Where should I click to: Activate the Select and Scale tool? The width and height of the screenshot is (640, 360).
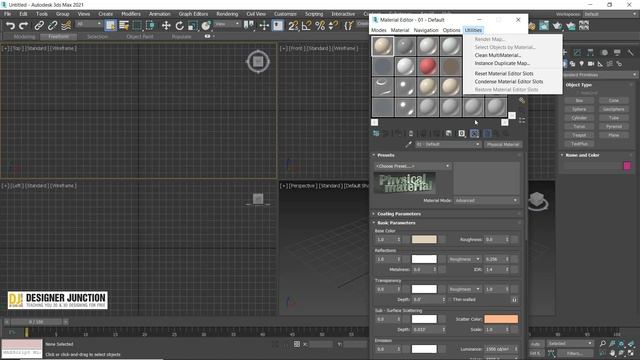[x=193, y=26]
